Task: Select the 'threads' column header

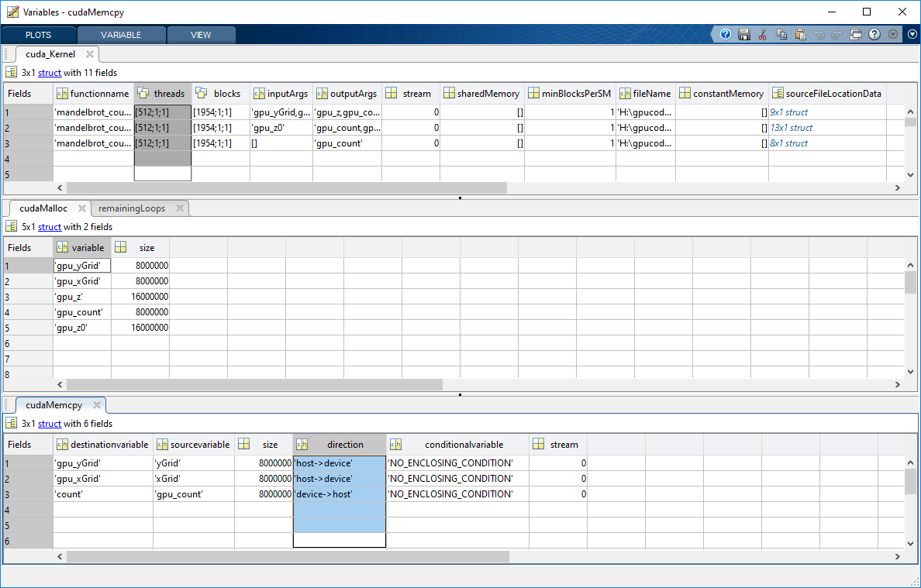Action: [162, 93]
